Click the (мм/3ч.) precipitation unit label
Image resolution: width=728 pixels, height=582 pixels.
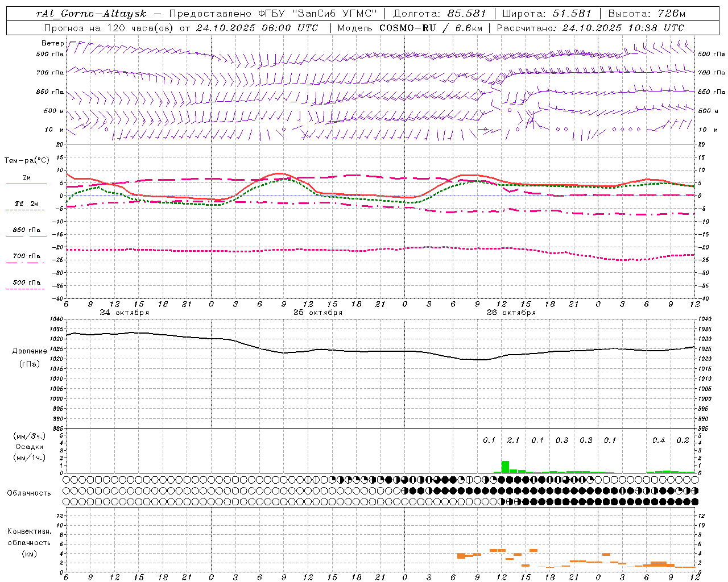(30, 436)
